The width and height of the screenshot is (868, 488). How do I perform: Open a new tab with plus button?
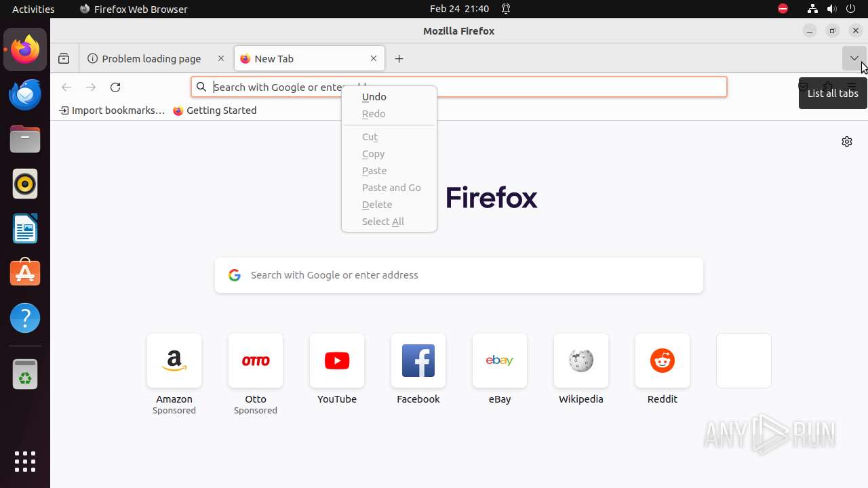(399, 59)
